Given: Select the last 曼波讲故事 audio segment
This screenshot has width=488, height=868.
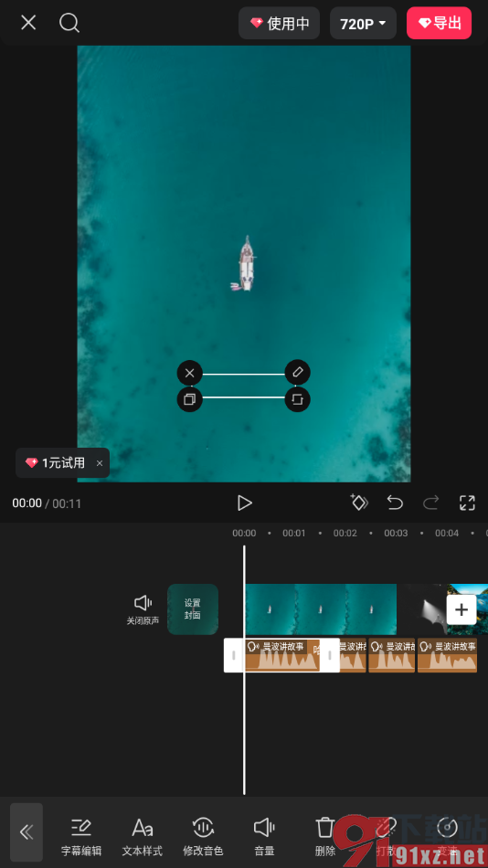Looking at the screenshot, I should pos(448,655).
